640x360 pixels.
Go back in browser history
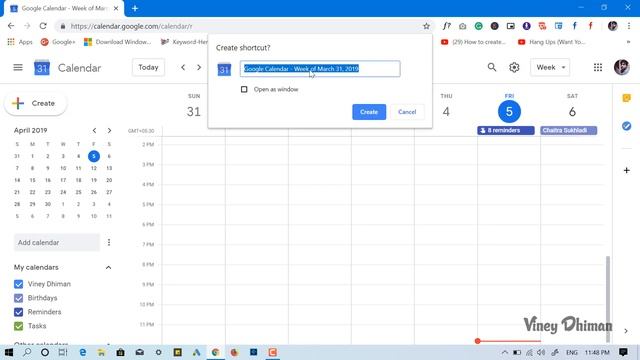11,26
